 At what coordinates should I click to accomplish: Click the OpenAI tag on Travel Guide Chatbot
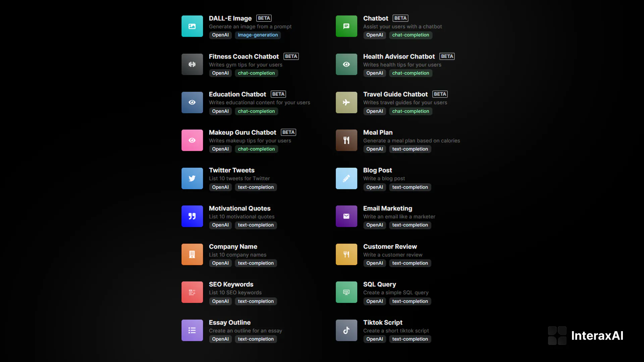[x=375, y=112]
